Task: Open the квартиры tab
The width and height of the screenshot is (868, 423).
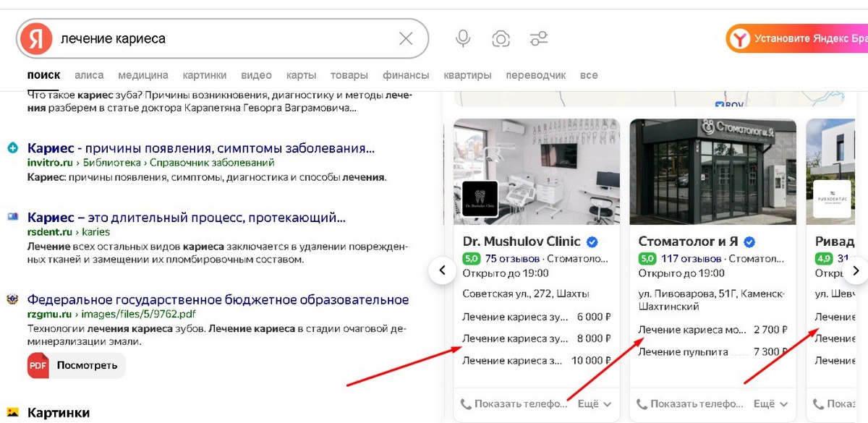Action: tap(467, 75)
